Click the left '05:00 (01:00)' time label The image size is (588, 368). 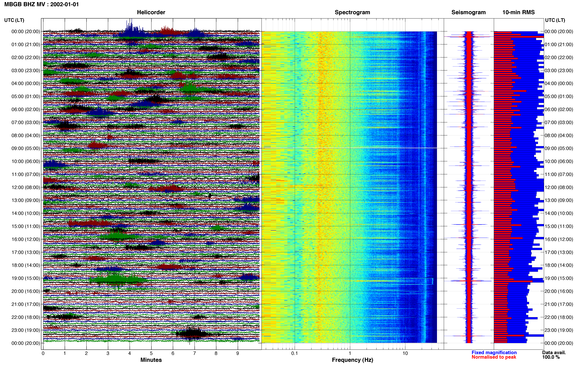pyautogui.click(x=26, y=96)
